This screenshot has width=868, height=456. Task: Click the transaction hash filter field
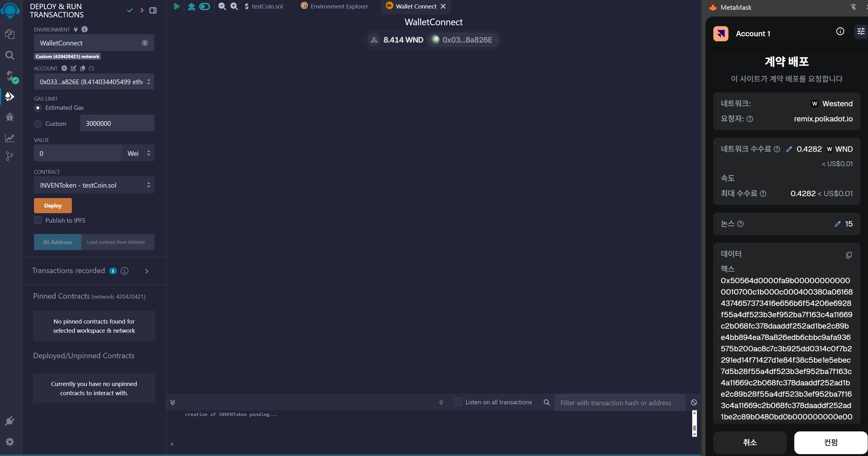click(x=619, y=403)
